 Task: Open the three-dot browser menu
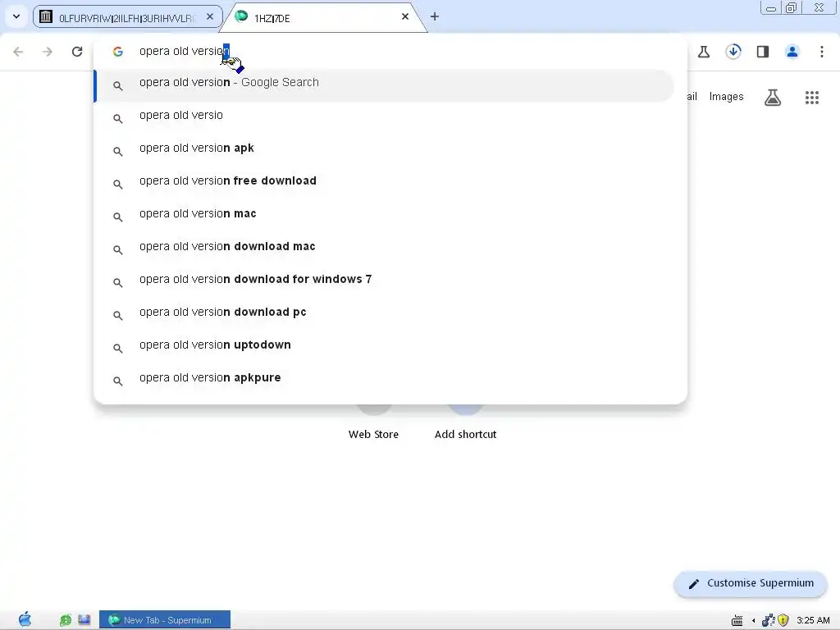pos(822,52)
